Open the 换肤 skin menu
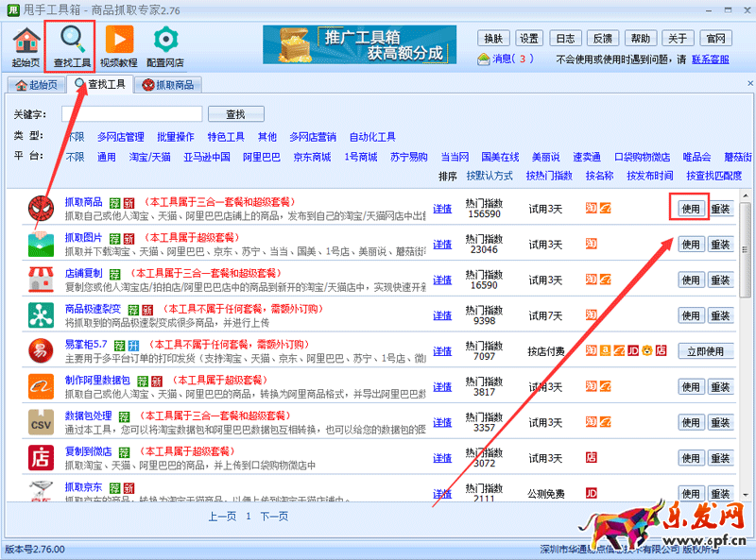 (x=493, y=39)
